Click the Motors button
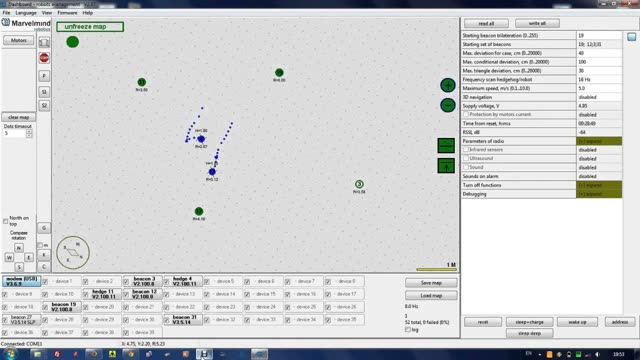The height and width of the screenshot is (360, 640). (18, 40)
